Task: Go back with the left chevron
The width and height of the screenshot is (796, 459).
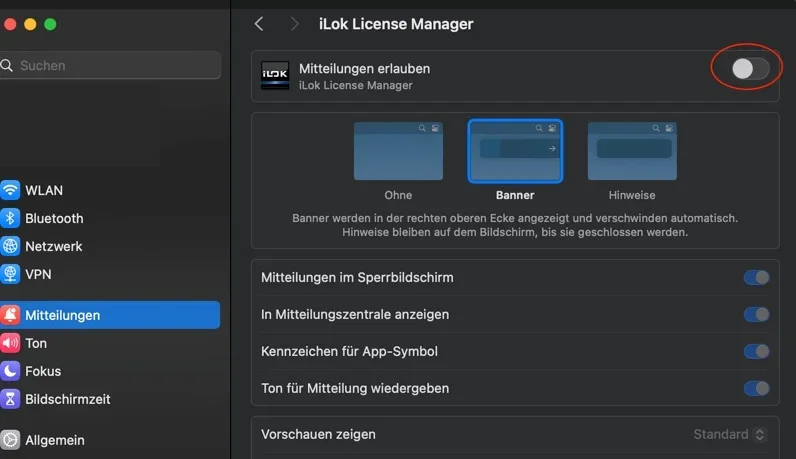Action: tap(259, 23)
